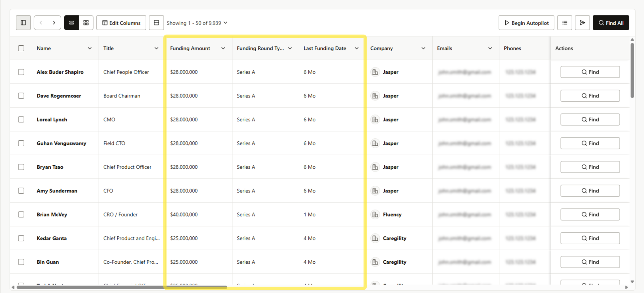Check the box for Bryan Tsao
The image size is (644, 293).
pos(21,167)
